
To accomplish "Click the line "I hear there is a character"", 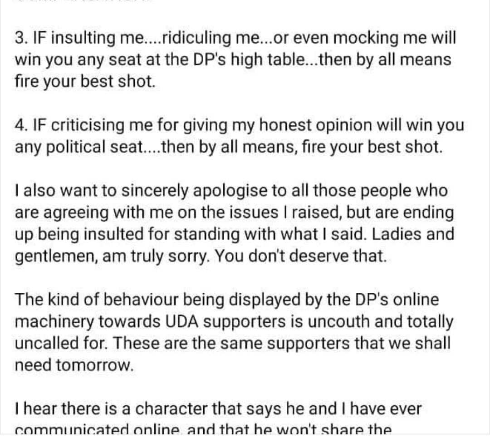I will (x=218, y=409).
